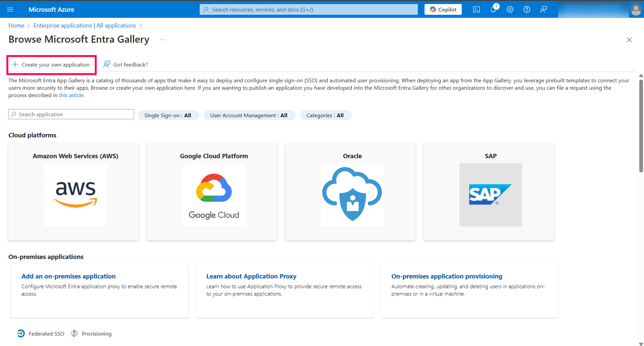644x346 pixels.
Task: Open Cloud Shell from the top bar
Action: point(476,9)
